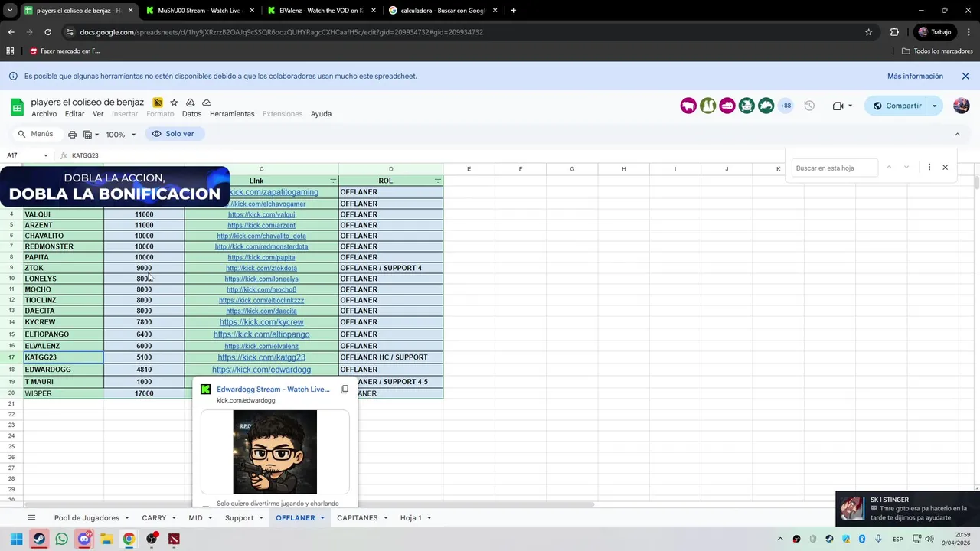Expand the share options arrow
Image resolution: width=980 pixels, height=551 pixels.
[935, 106]
